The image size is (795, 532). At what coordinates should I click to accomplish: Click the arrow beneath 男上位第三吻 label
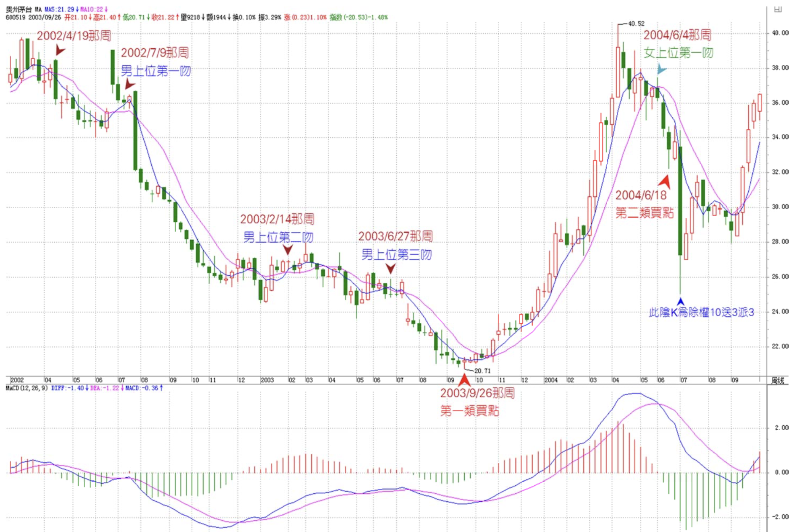coord(390,268)
